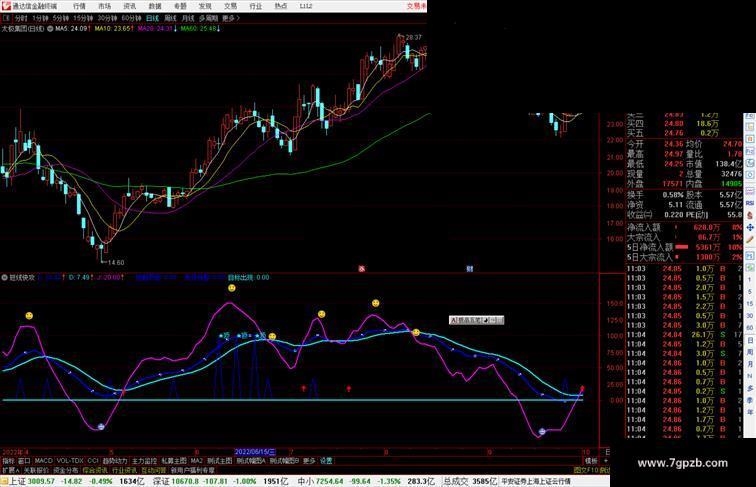Select the 30-minute shortcut in right sidebar

(750, 316)
